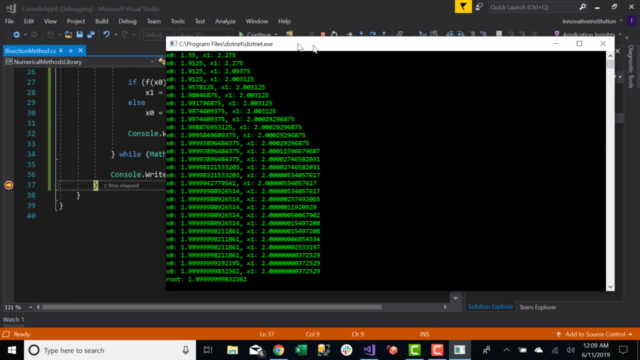This screenshot has width=640, height=360.
Task: Open the Help menu
Action: tap(284, 21)
